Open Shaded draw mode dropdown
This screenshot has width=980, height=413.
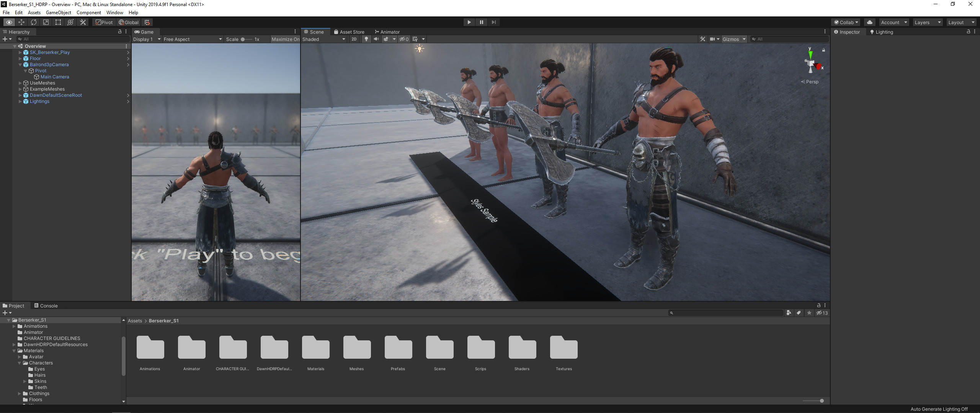(324, 39)
